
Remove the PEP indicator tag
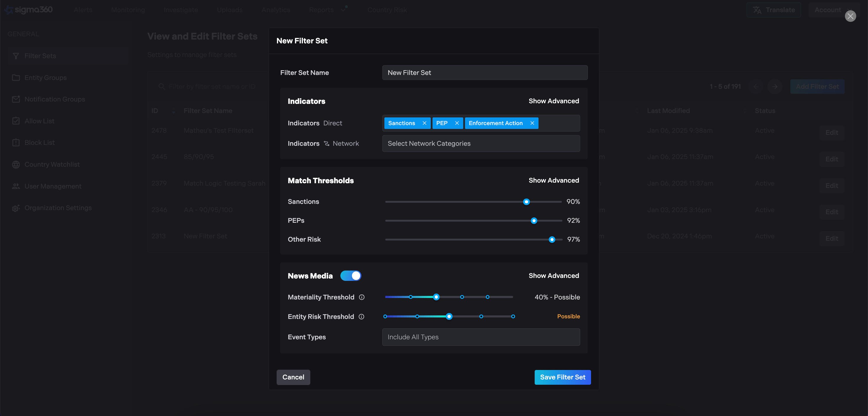[456, 123]
